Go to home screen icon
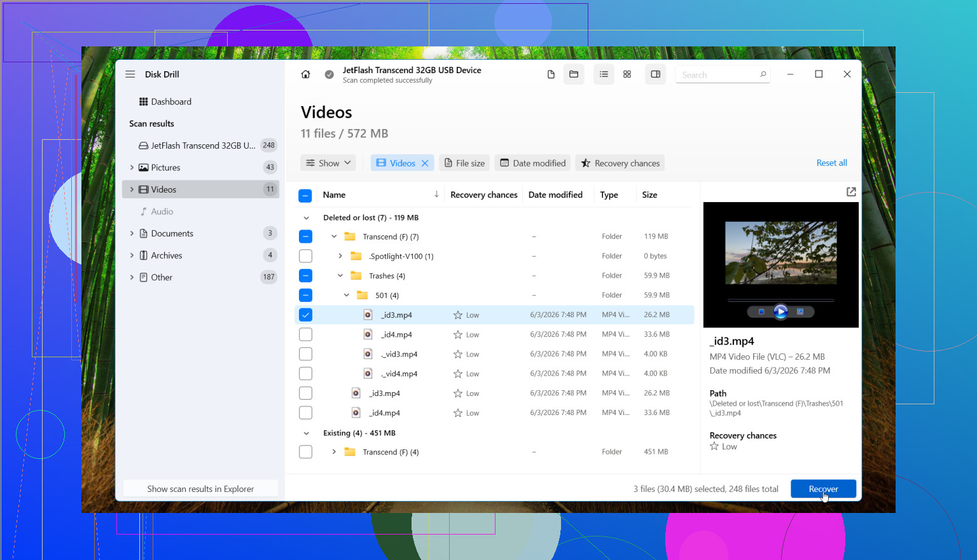The height and width of the screenshot is (560, 977). tap(305, 74)
